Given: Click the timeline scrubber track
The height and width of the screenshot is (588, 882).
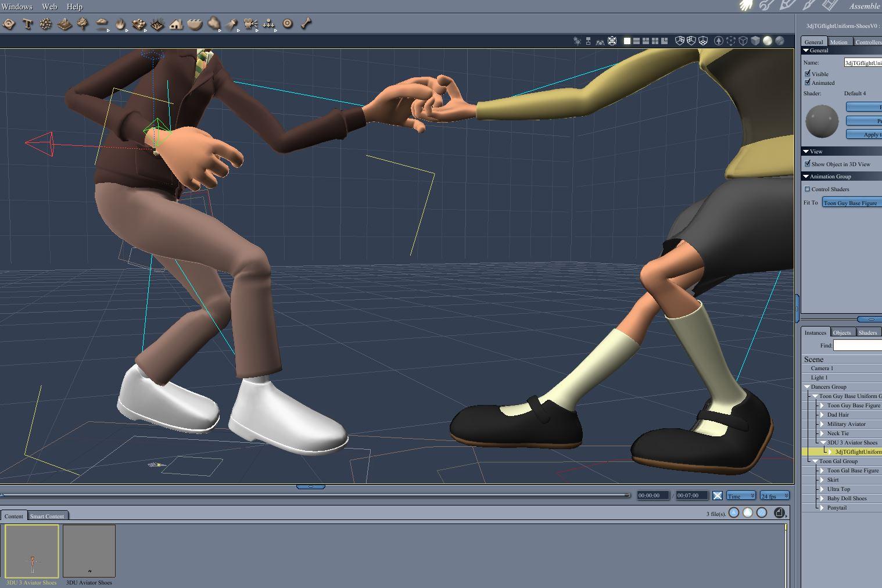Looking at the screenshot, I should pyautogui.click(x=314, y=495).
